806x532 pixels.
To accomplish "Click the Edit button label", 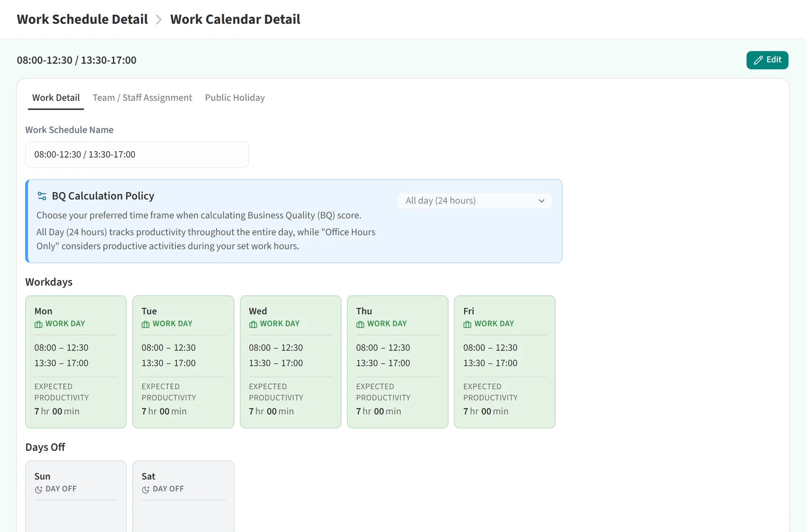I will click(x=774, y=59).
